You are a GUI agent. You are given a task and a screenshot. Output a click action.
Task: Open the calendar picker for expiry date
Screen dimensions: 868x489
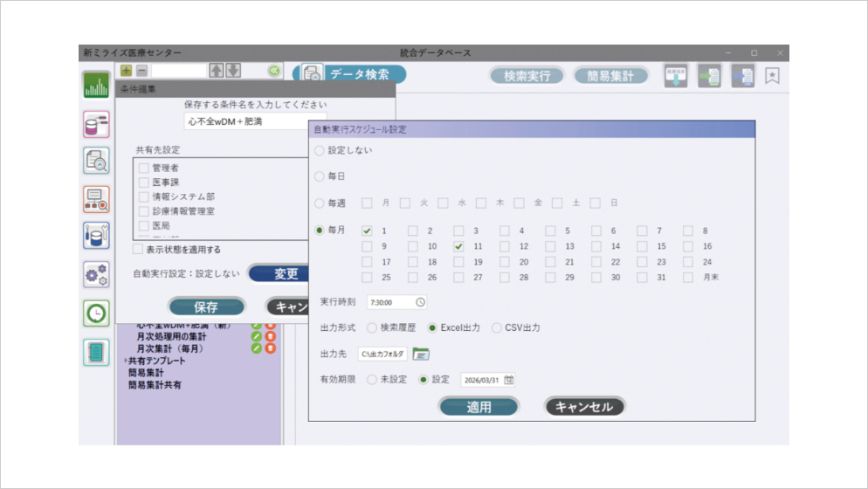[509, 380]
